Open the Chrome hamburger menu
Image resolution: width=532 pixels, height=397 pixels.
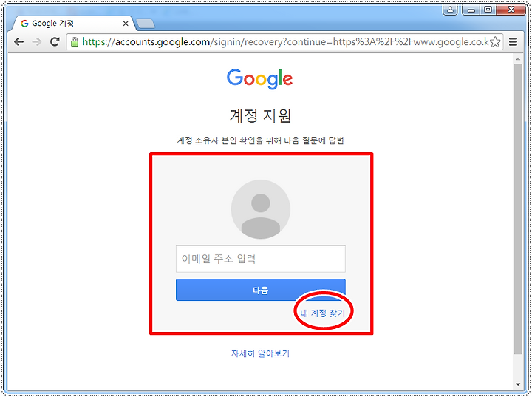tap(513, 42)
